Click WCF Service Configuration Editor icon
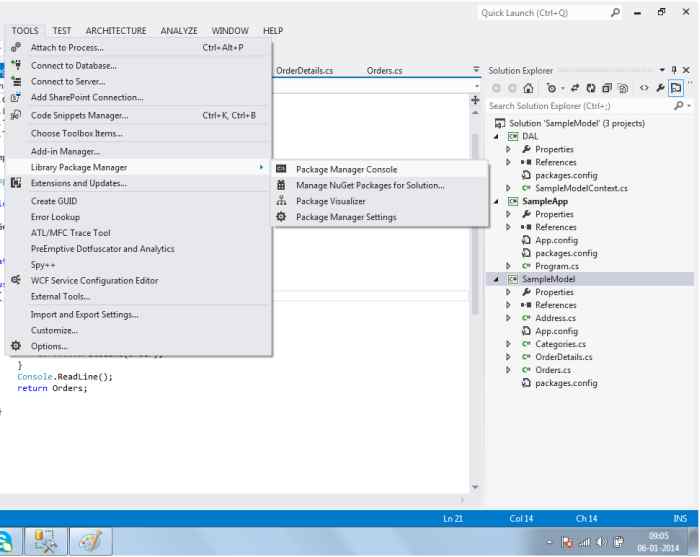700x557 pixels. tap(16, 280)
